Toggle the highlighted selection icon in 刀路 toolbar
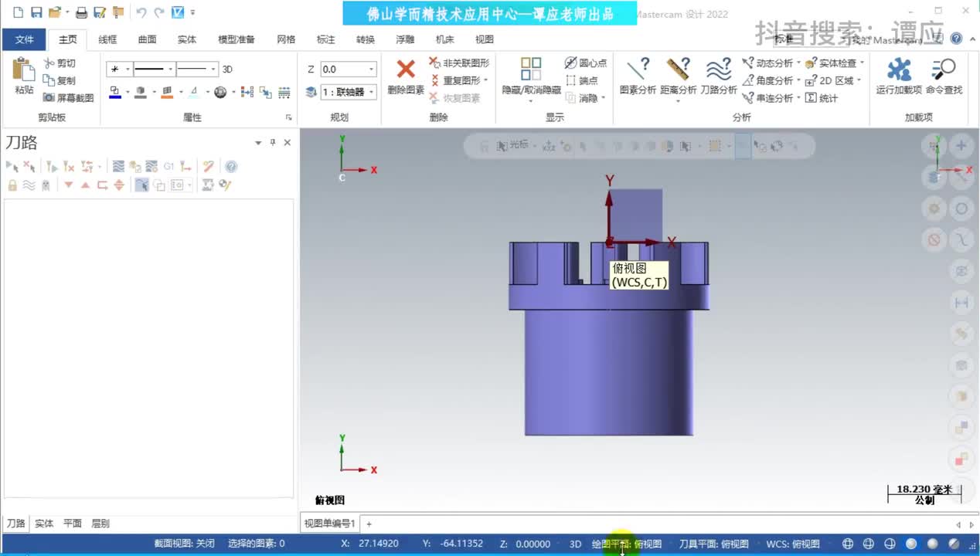Image resolution: width=980 pixels, height=556 pixels. coord(141,185)
